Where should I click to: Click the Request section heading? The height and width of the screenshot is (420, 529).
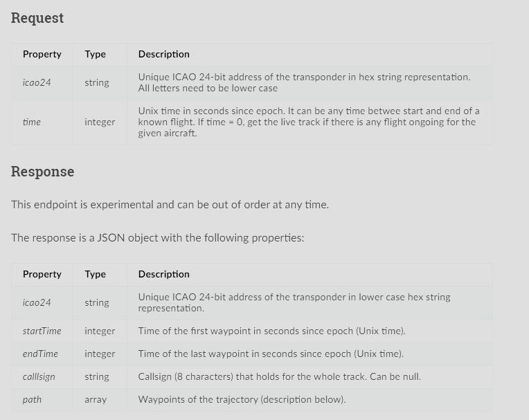tap(37, 19)
